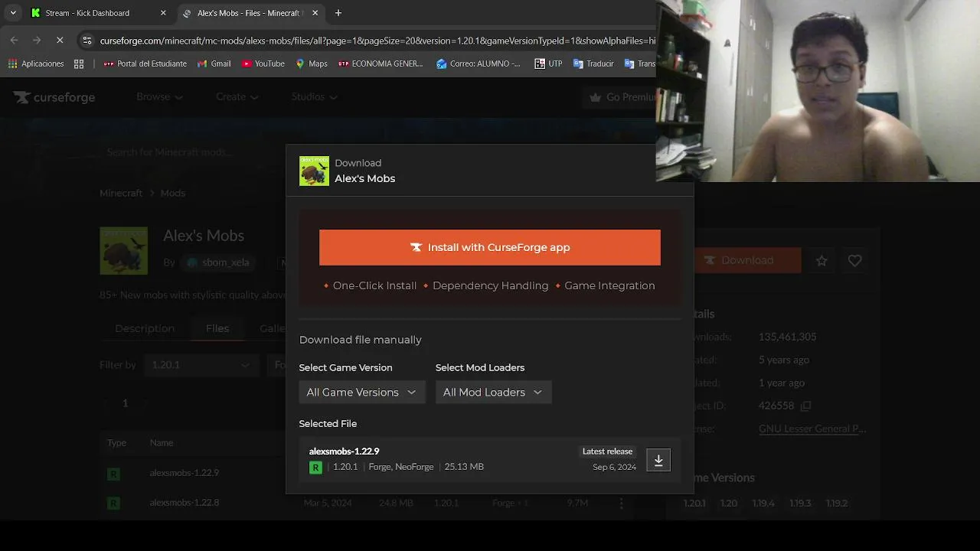Viewport: 980px width, 551px height.
Task: Expand the Create menu
Action: pyautogui.click(x=237, y=96)
